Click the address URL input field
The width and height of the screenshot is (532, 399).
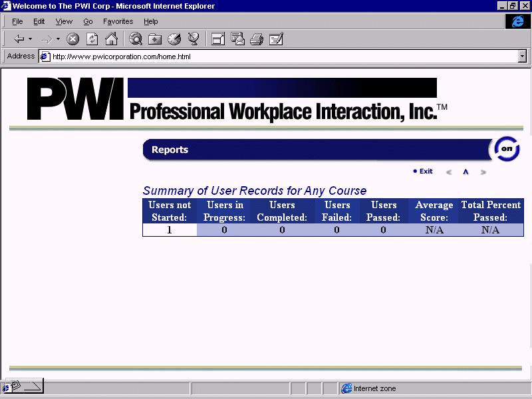[x=279, y=57]
